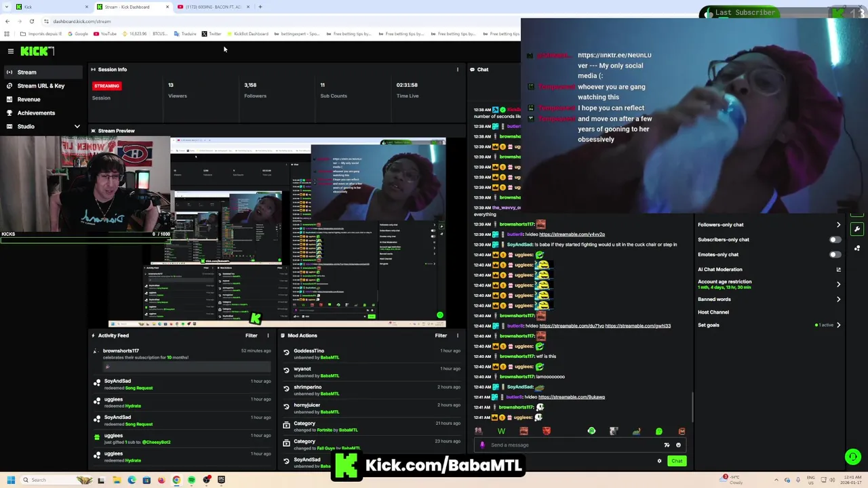Open the Revenue sidebar item

point(43,99)
